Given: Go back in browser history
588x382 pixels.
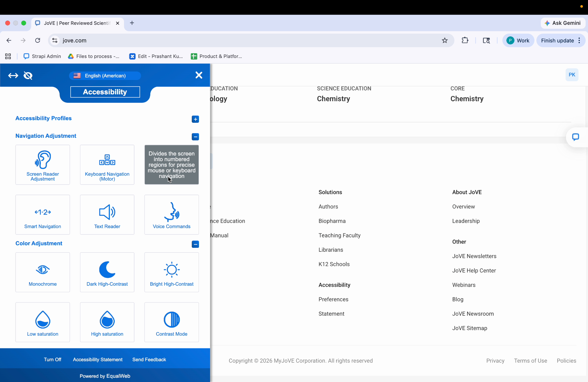Looking at the screenshot, I should 9,40.
